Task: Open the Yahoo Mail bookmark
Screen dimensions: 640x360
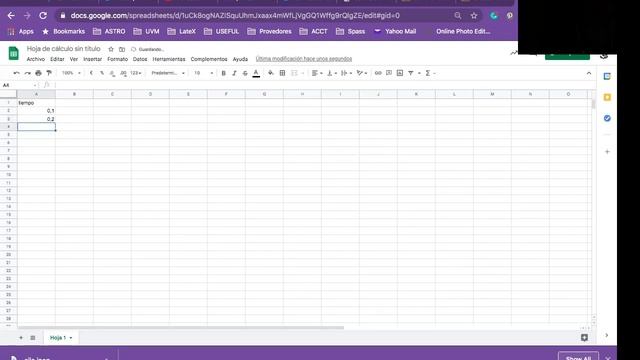Action: (395, 31)
